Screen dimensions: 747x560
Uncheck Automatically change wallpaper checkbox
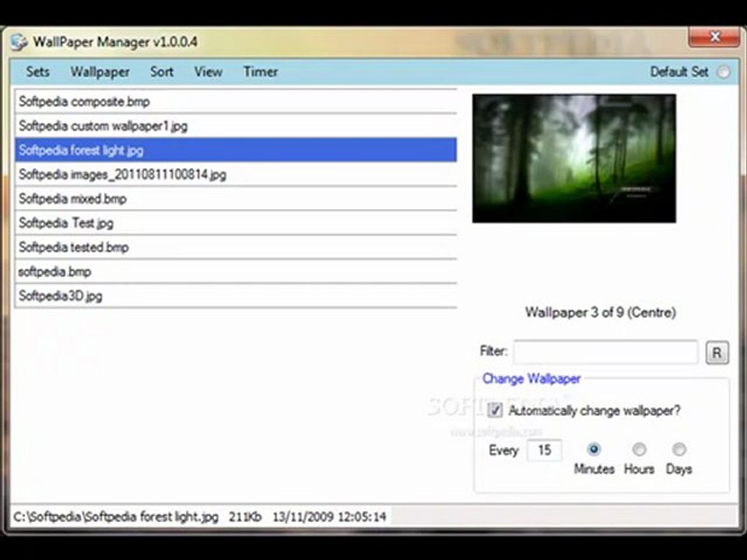[495, 410]
